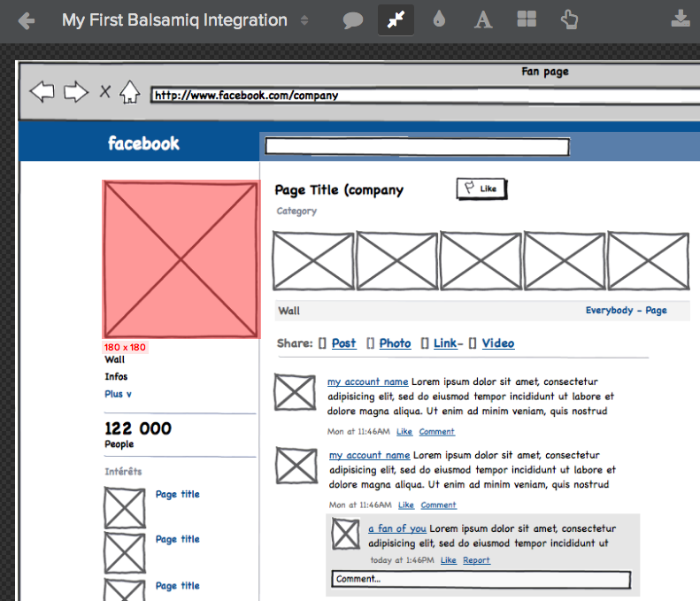700x601 pixels.
Task: Select the second photo strip placeholder
Action: (396, 261)
